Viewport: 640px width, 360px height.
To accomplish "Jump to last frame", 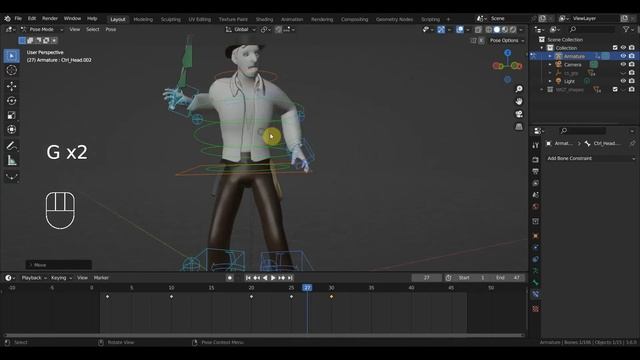I will (290, 278).
